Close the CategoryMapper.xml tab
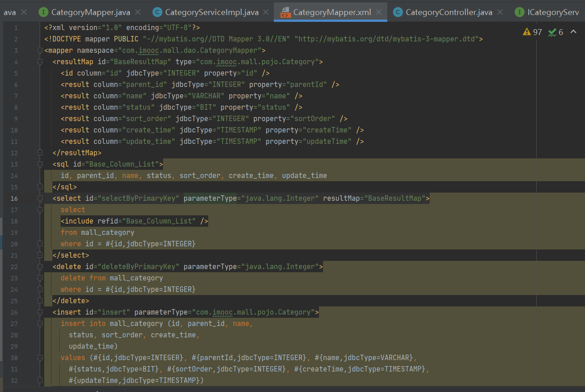 click(379, 12)
